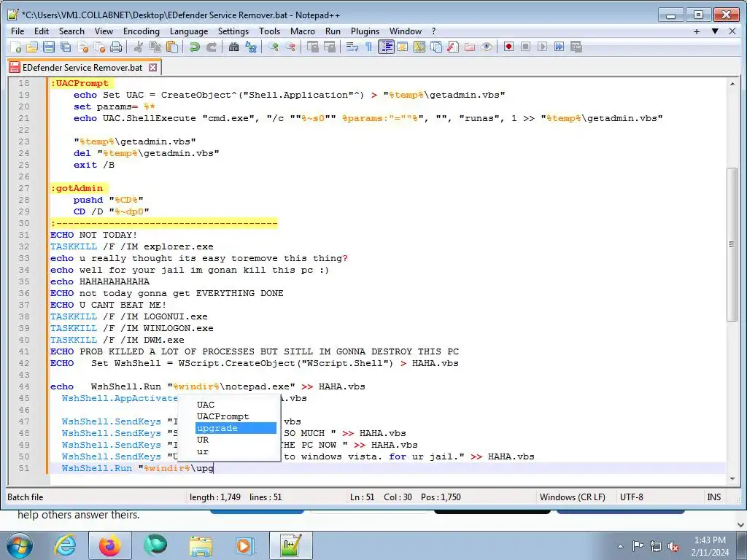This screenshot has height=560, width=747.
Task: Click the Zoom Out toolbar icon
Action: click(290, 47)
